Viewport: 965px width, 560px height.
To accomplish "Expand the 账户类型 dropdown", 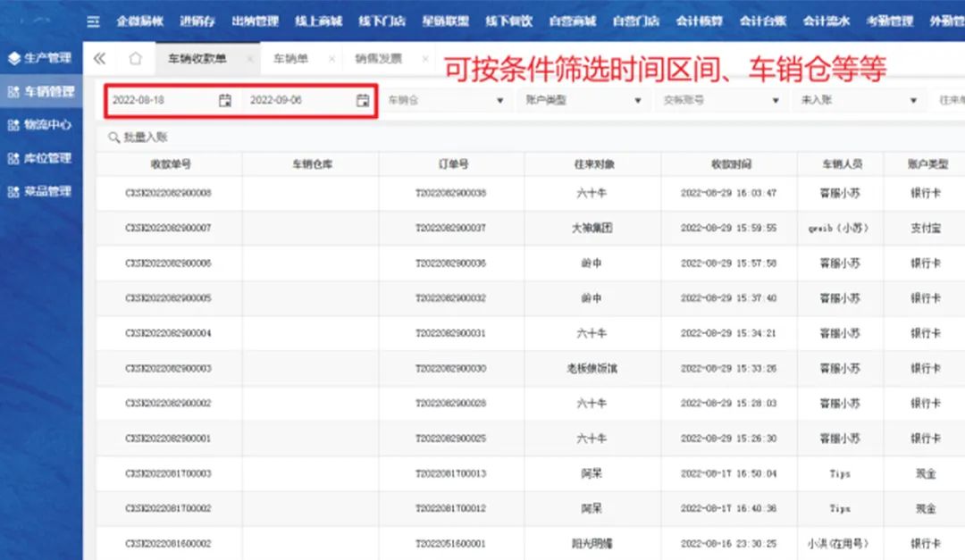I will [x=637, y=101].
